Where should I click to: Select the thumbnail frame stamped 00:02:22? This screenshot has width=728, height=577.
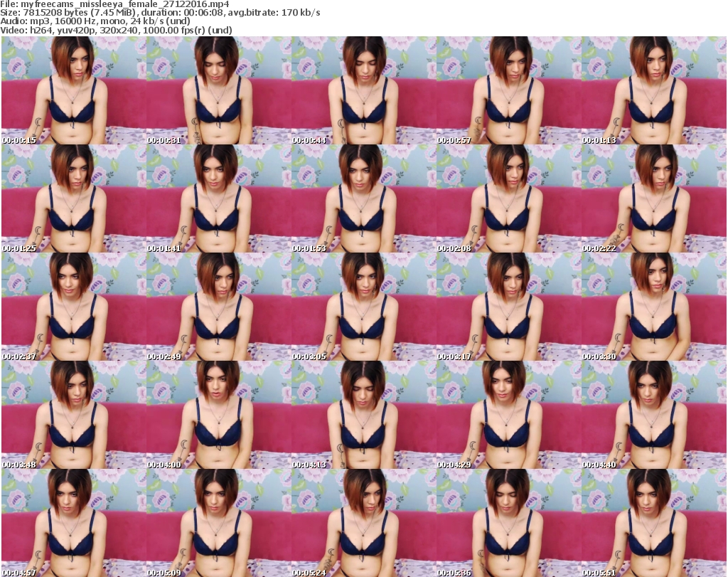point(654,198)
